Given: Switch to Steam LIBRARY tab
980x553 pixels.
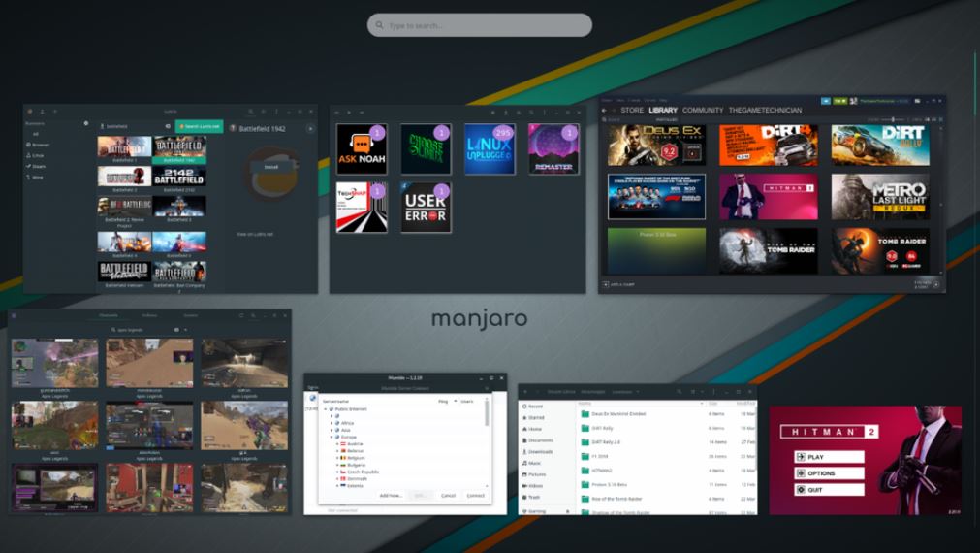Looking at the screenshot, I should pos(663,110).
